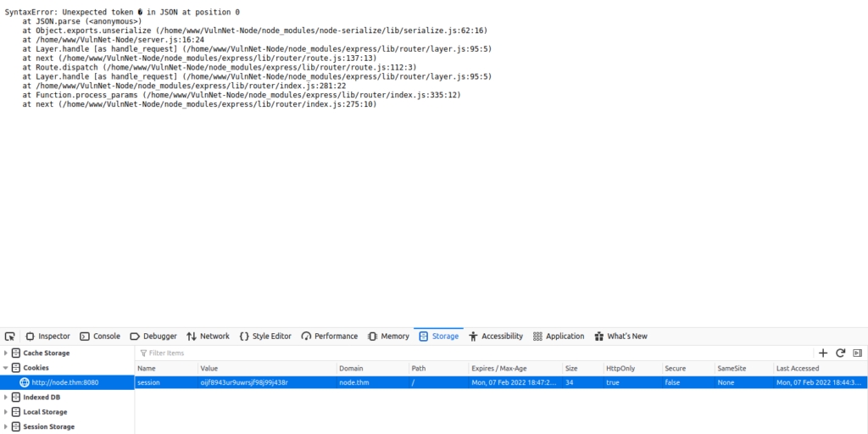Open the Style Editor tab

(x=265, y=337)
